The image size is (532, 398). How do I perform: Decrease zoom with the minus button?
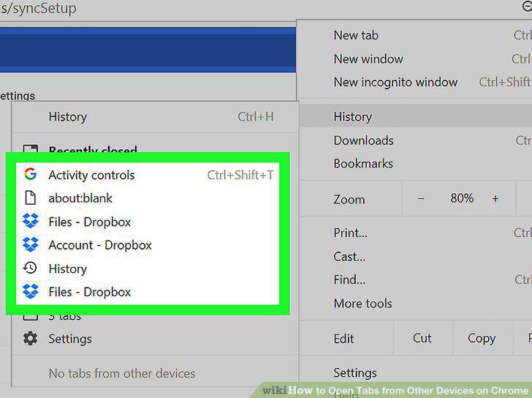(421, 198)
